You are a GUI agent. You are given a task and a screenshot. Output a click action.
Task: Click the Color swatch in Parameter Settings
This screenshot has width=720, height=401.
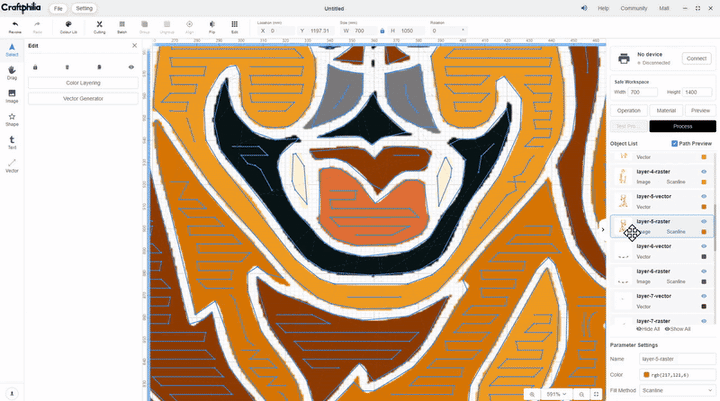647,375
